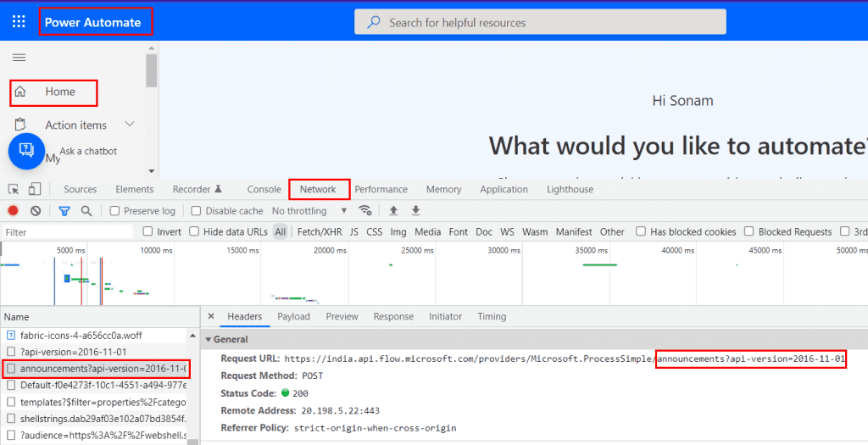Toggle the network filter funnel icon
Screen dimensions: 868x445
(64, 210)
